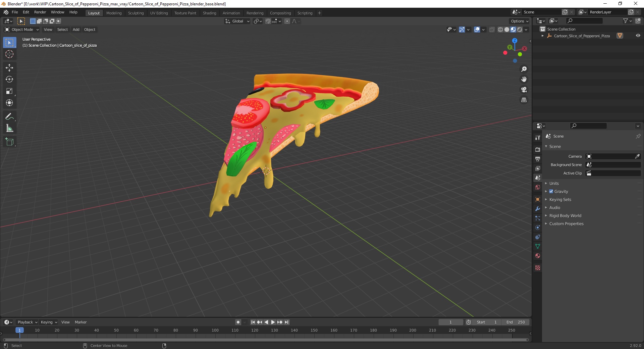This screenshot has width=644, height=349.
Task: Select the Annotate tool
Action: (9, 116)
